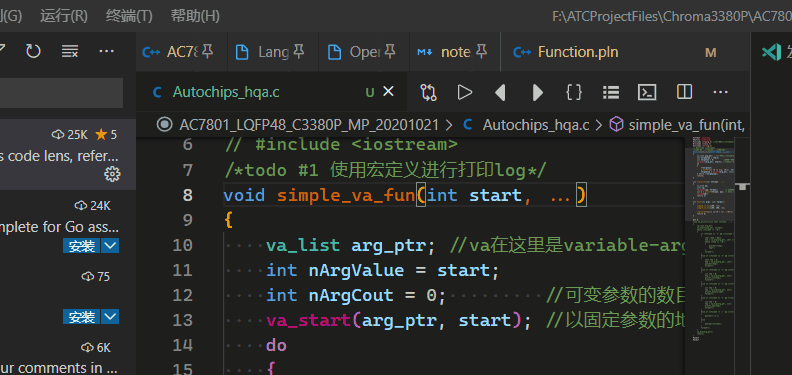Click the circle icon at breadcrumb start
Image resolution: width=792 pixels, height=375 pixels.
pyautogui.click(x=164, y=124)
